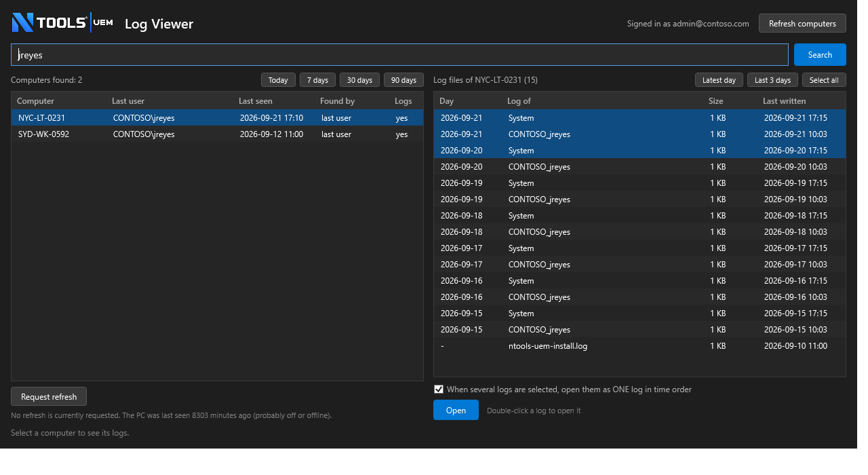The width and height of the screenshot is (868, 475).
Task: Select CONTOSO_jreyes log of 2026-09-21
Action: click(639, 134)
